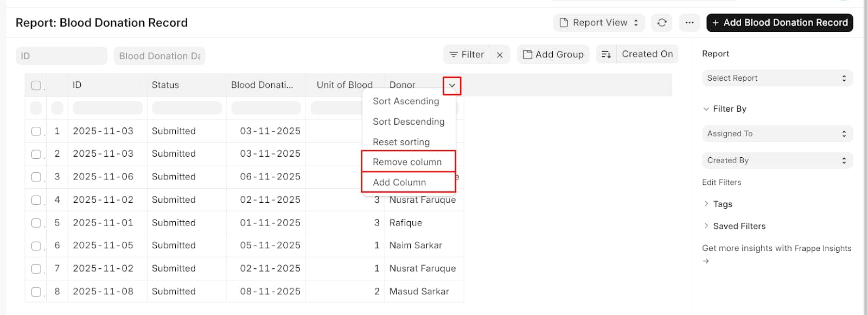This screenshot has width=868, height=315.
Task: Check the checkbox for row 5
Action: [x=36, y=223]
